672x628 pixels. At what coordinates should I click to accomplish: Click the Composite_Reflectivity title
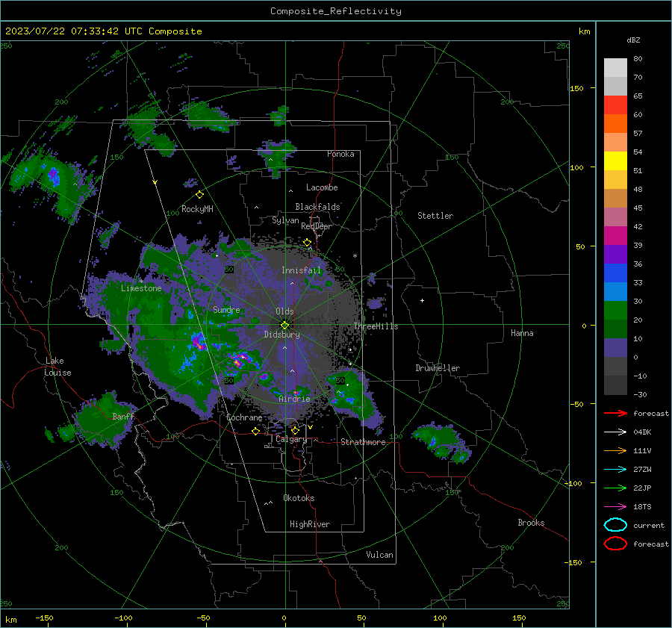click(x=336, y=11)
